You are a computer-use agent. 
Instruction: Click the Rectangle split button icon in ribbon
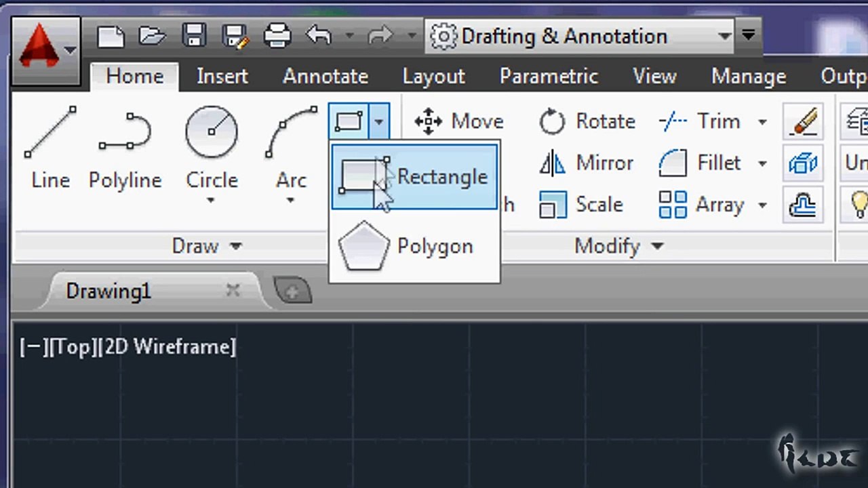point(349,121)
